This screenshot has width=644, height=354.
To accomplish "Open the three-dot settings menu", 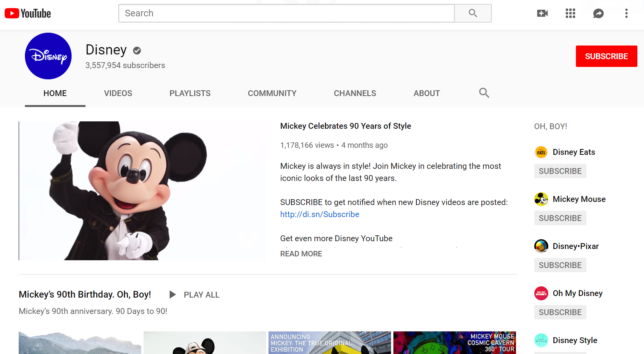I will click(626, 13).
